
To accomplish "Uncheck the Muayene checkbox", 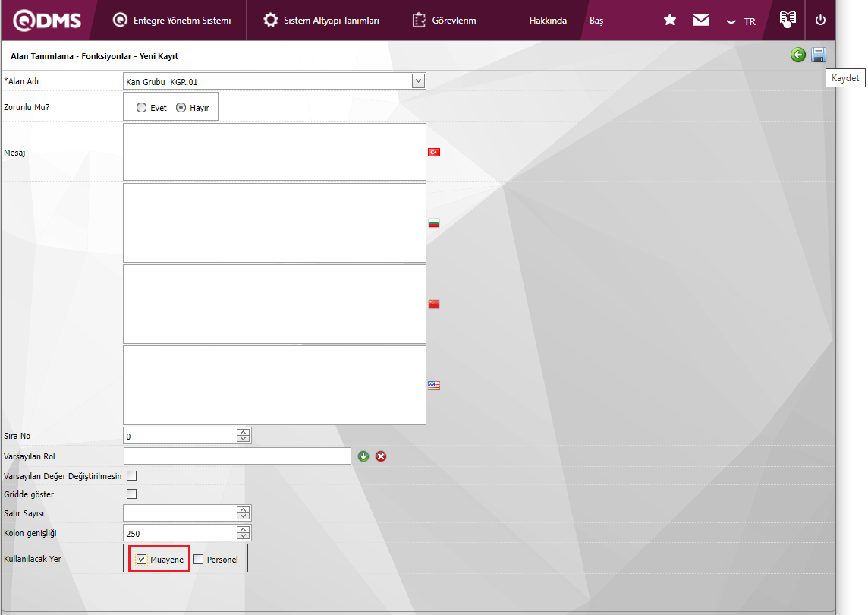I will coord(142,560).
